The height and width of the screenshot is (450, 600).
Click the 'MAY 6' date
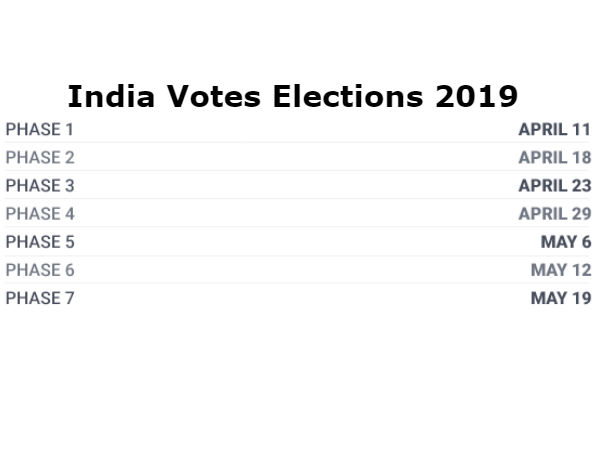click(x=566, y=241)
